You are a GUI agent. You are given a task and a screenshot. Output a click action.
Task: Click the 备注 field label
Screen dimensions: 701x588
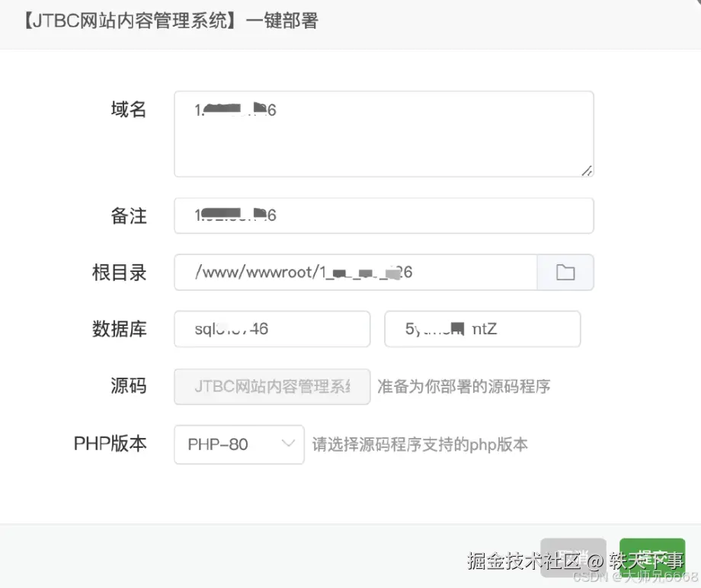click(x=129, y=216)
